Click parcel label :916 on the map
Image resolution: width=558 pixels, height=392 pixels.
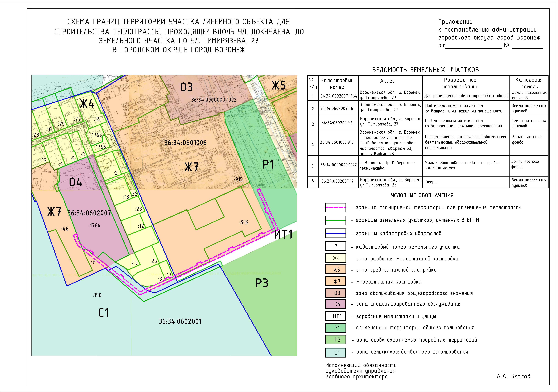(244, 222)
